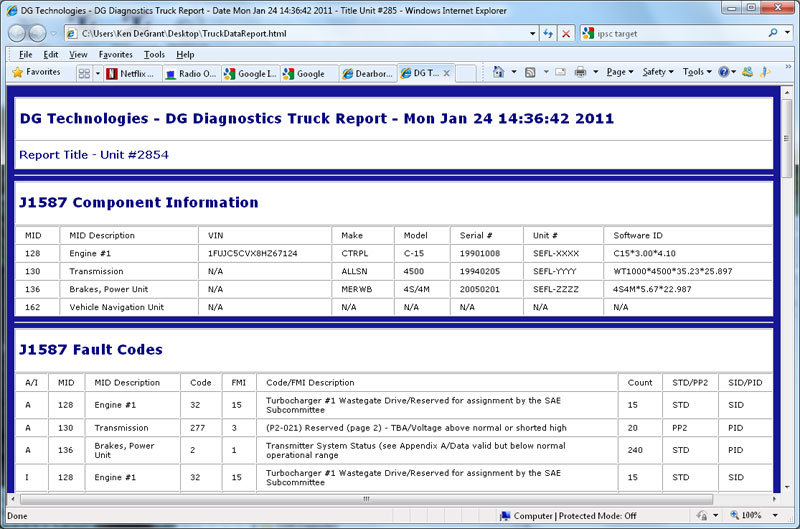Expand the Safety dropdown menu
Viewport: 800px width, 529px height.
[x=657, y=72]
